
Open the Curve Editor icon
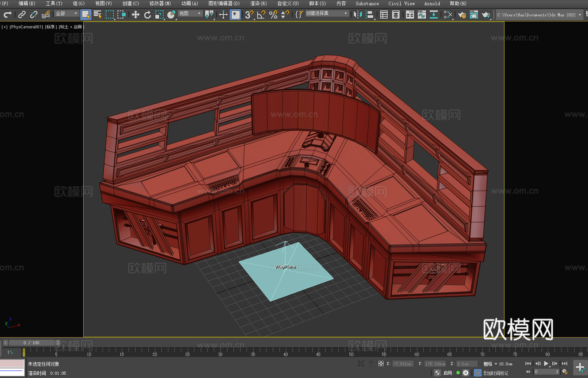[421, 15]
